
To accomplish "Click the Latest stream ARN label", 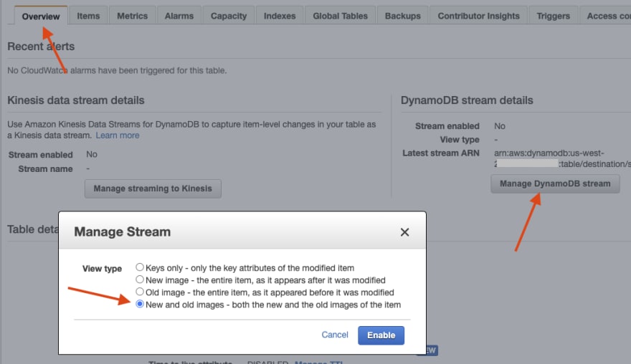I will coord(441,153).
